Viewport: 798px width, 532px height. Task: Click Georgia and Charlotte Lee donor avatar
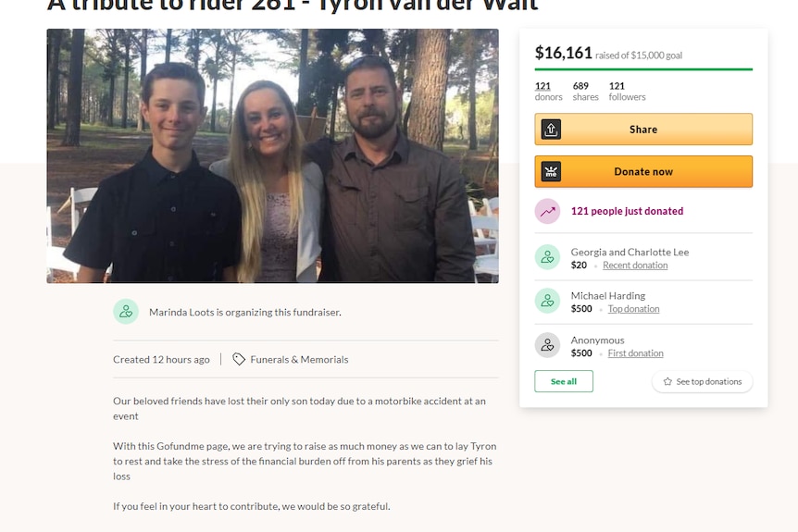pyautogui.click(x=548, y=257)
